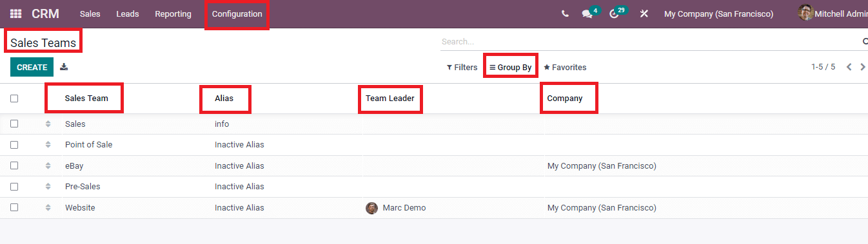Image resolution: width=868 pixels, height=244 pixels.
Task: Open the Reporting menu
Action: 173,14
